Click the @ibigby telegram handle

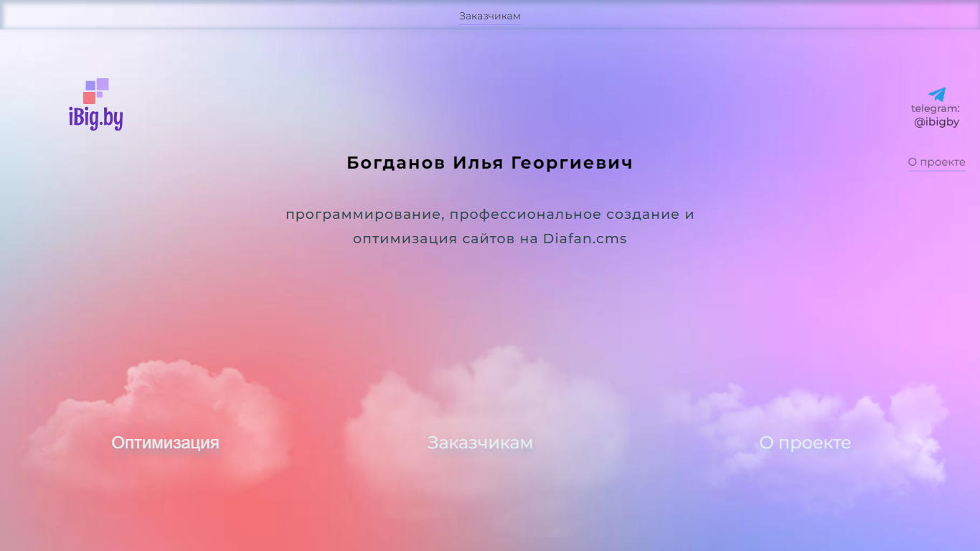click(936, 122)
